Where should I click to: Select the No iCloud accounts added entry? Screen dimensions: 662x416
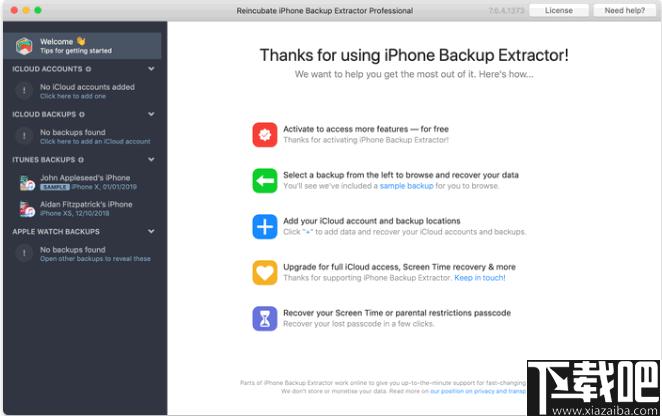click(x=82, y=91)
